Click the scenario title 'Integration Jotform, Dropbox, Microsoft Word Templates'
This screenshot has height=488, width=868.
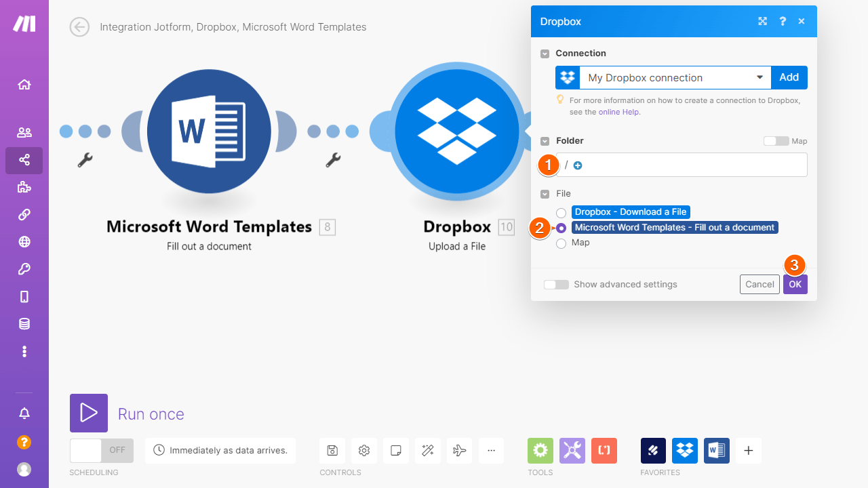coord(233,27)
